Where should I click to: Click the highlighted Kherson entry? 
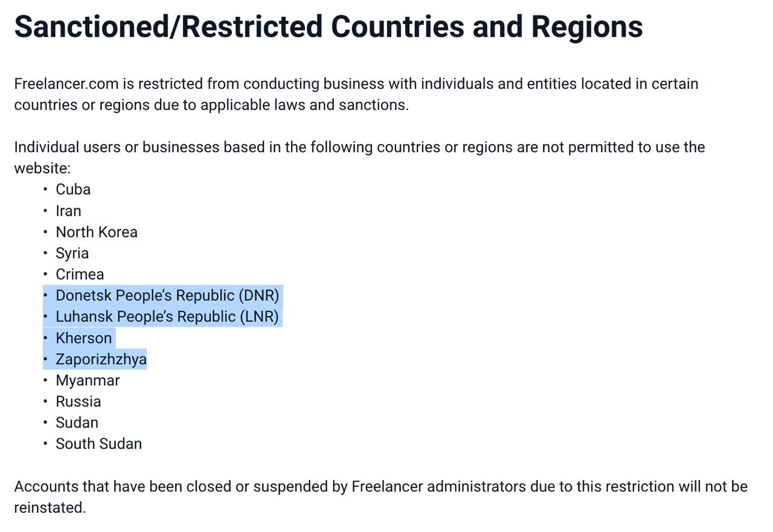pyautogui.click(x=84, y=338)
